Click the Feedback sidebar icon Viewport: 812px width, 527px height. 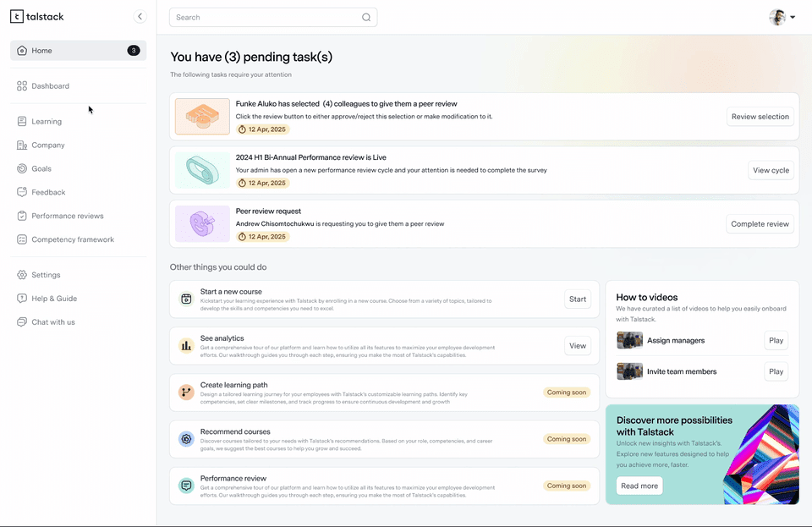click(x=20, y=192)
